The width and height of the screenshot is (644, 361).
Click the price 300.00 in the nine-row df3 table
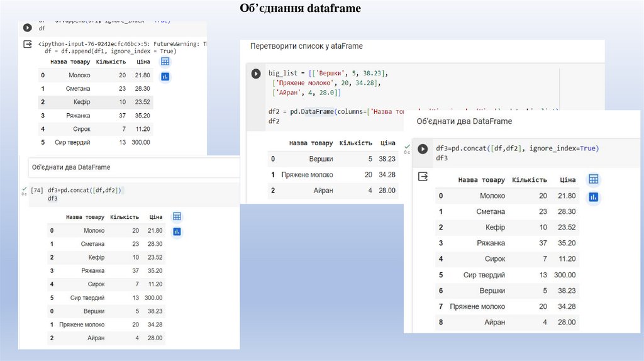coord(565,275)
